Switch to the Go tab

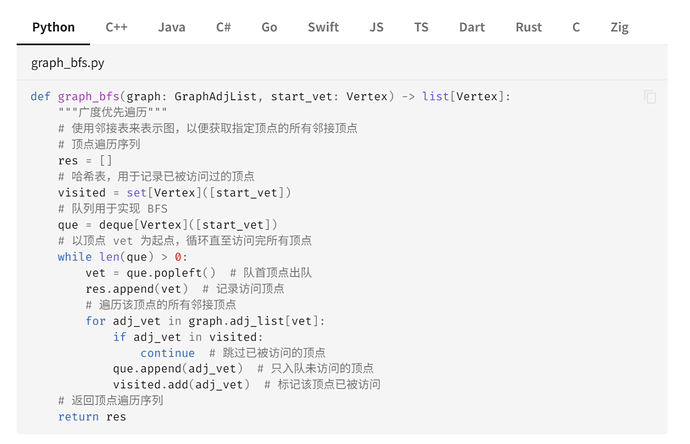point(269,27)
